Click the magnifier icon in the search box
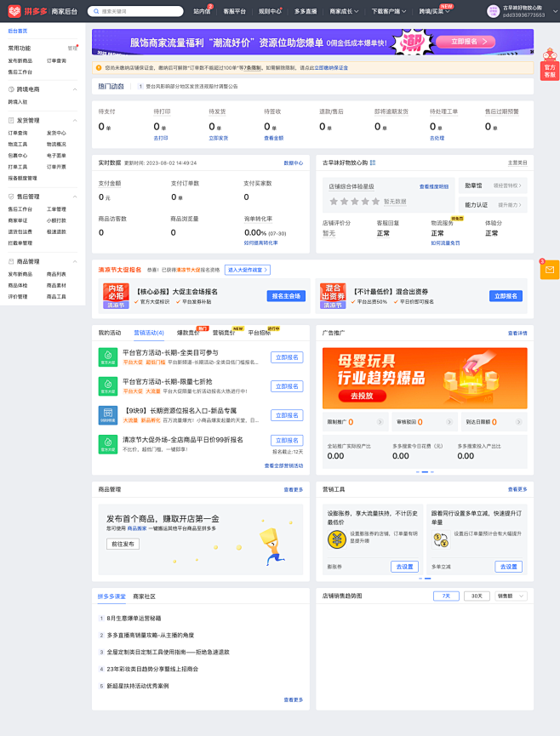 click(96, 11)
